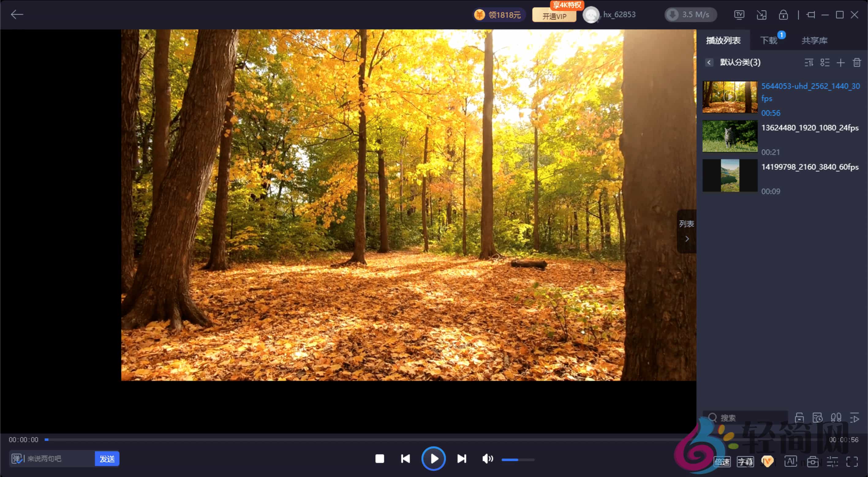The height and width of the screenshot is (477, 868).
Task: Click the 发送 send button
Action: [107, 459]
